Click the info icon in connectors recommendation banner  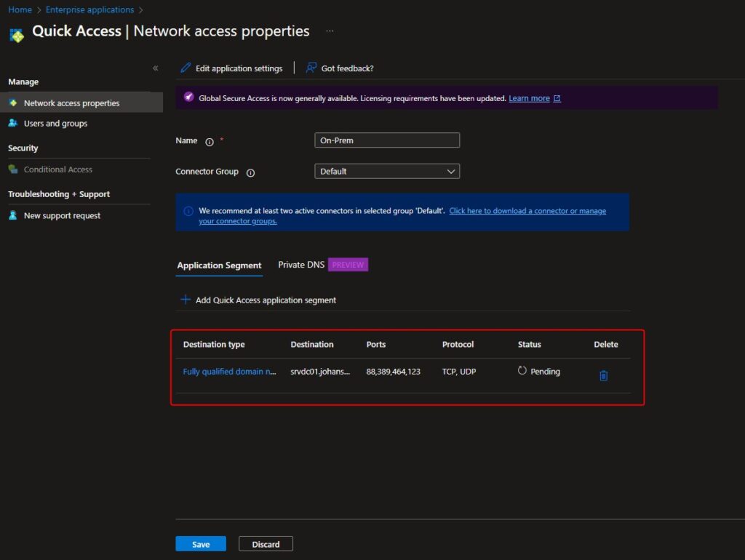[x=188, y=211]
